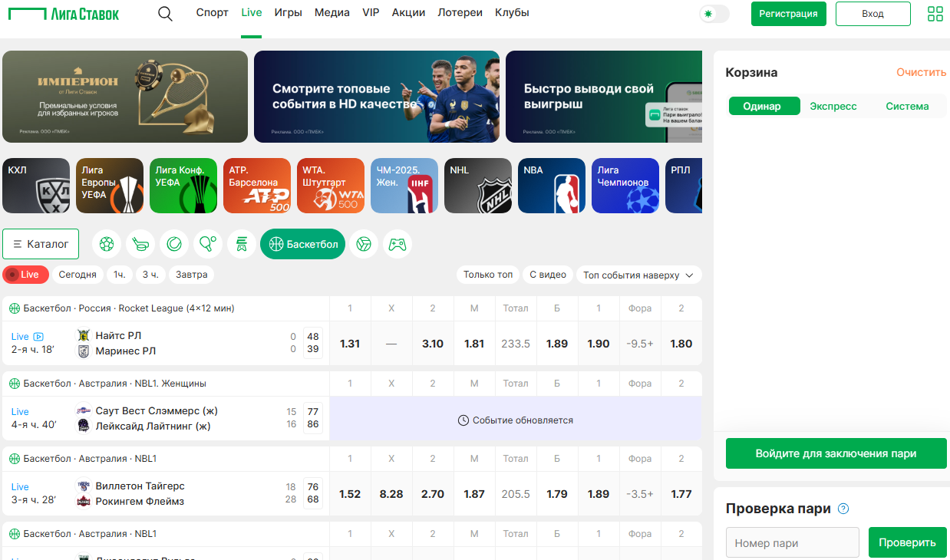Clear the basket with Очистить

922,72
